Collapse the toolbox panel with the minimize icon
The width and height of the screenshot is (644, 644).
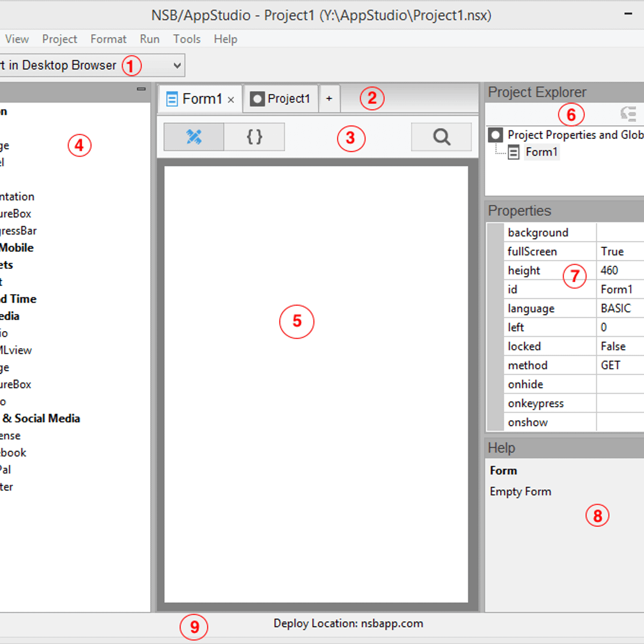pos(141,88)
